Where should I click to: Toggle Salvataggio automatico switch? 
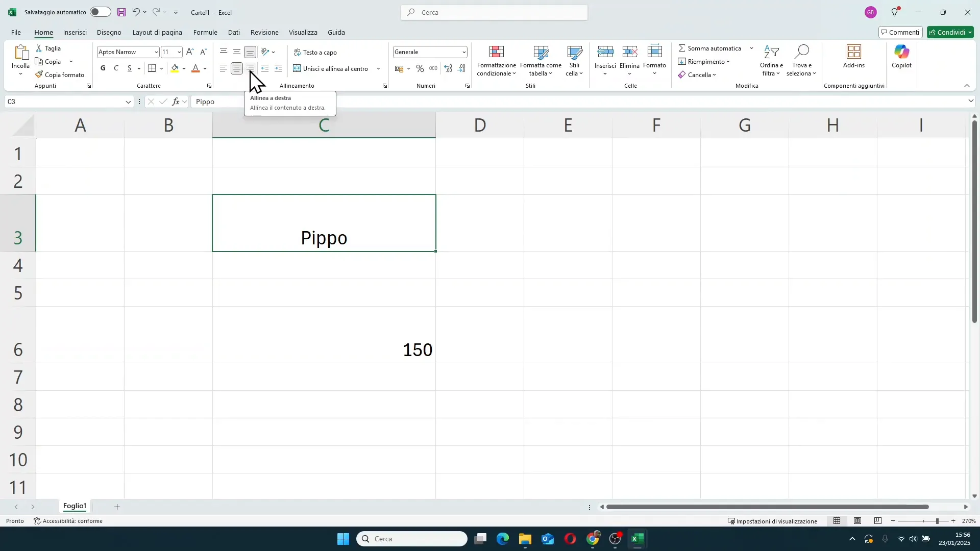(100, 12)
